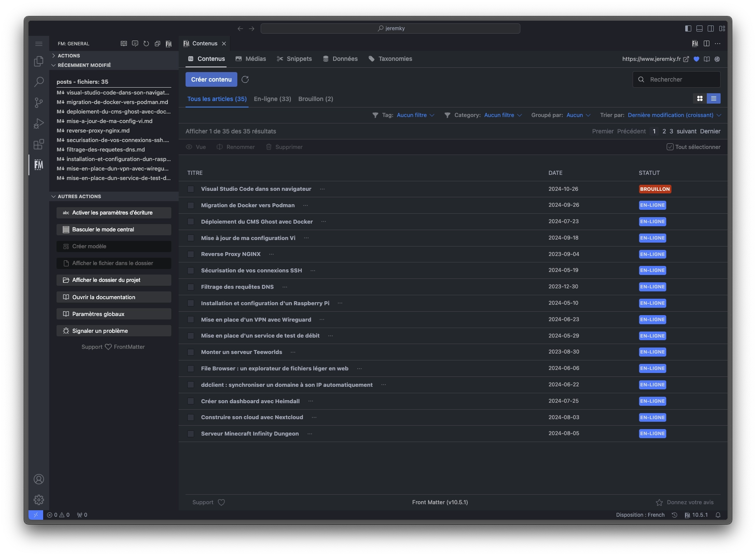756x556 pixels.
Task: Customize layout icon in title bar
Action: [x=722, y=28]
